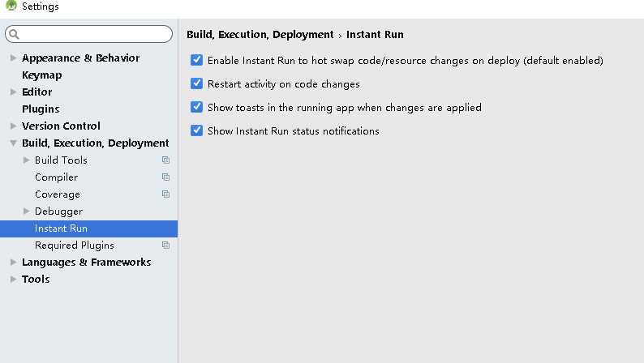
Task: Click the settings search field
Action: tap(93, 34)
